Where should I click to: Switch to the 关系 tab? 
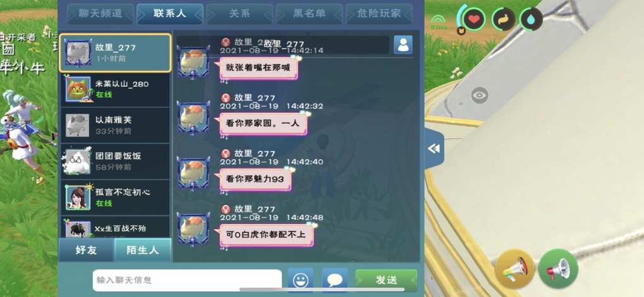[x=240, y=13]
